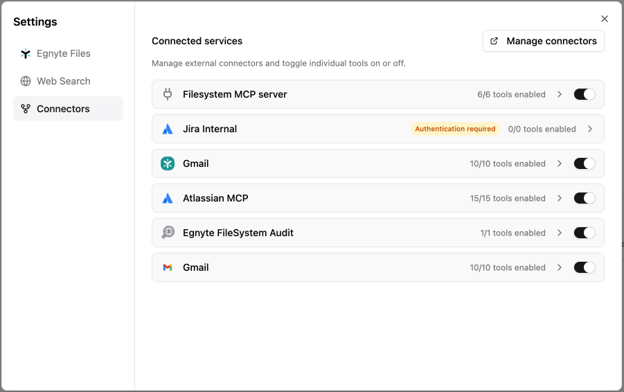
Task: Open the Web Search settings section
Action: click(68, 81)
